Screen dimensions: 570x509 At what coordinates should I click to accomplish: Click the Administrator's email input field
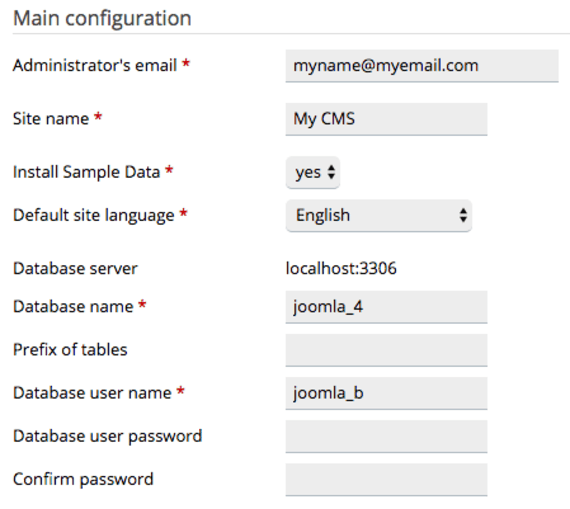point(422,66)
